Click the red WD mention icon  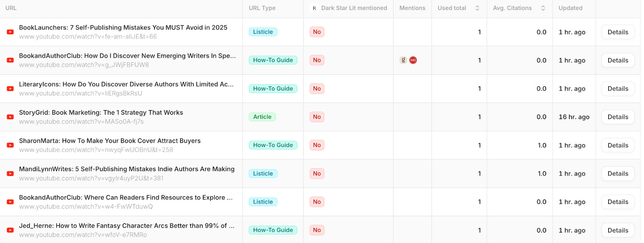pyautogui.click(x=413, y=60)
